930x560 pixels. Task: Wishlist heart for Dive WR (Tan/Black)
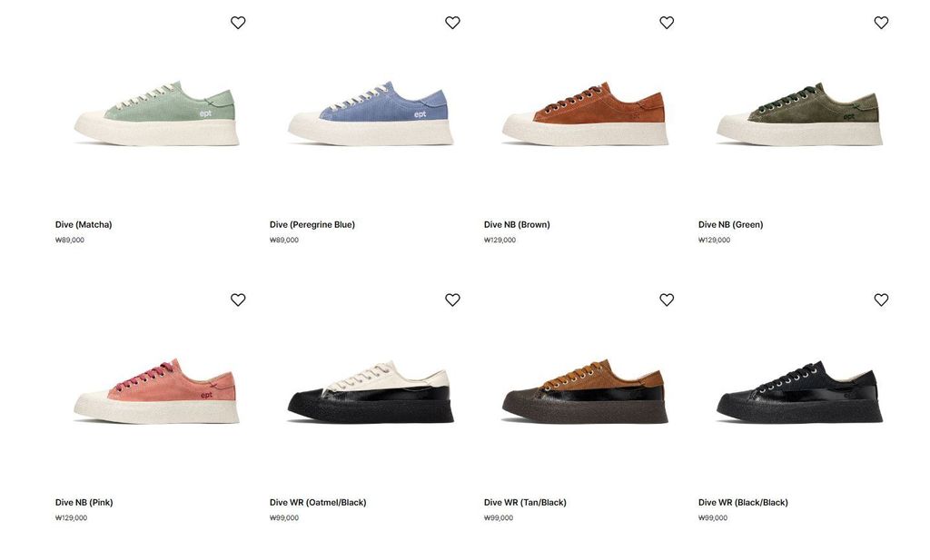(667, 300)
